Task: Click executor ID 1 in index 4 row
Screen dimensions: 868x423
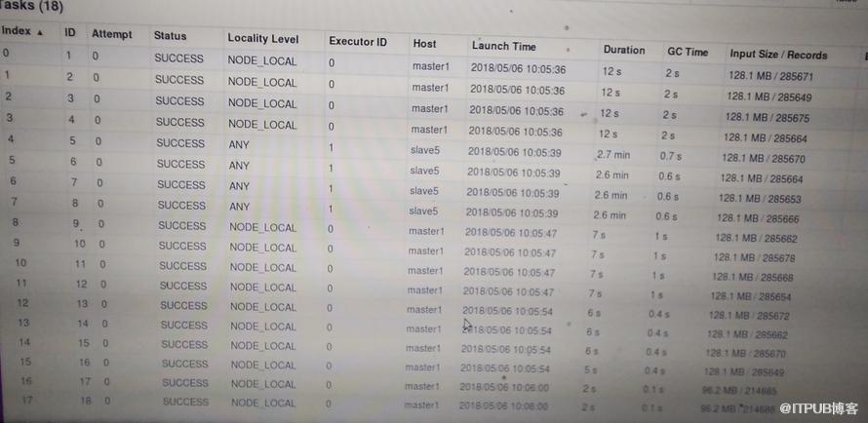Action: (x=331, y=148)
